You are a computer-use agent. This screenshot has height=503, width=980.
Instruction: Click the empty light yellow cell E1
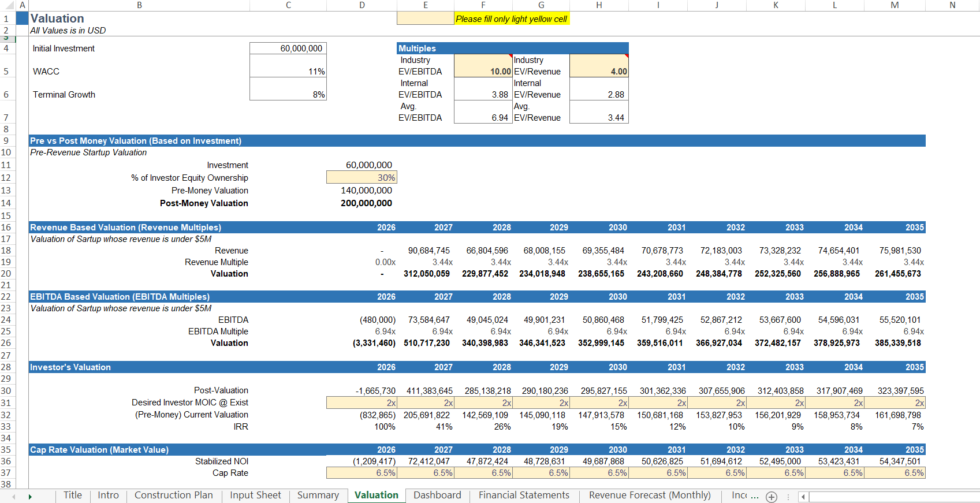(x=426, y=18)
